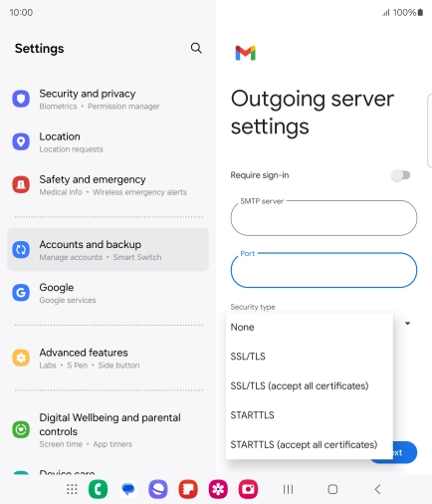Open the Messages app in the taskbar
The width and height of the screenshot is (432, 504).
(x=128, y=489)
